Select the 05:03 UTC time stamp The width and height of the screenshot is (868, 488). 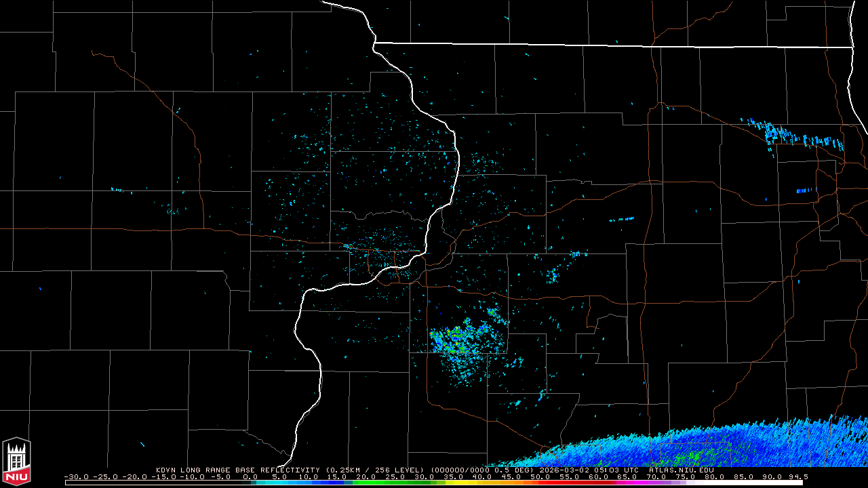tap(616, 470)
